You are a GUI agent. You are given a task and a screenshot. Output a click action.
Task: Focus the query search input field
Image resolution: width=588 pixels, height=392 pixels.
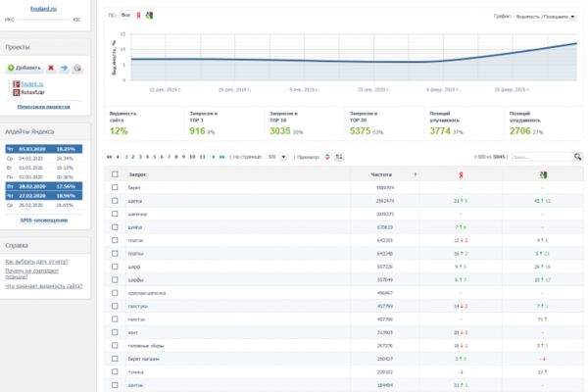[x=542, y=157]
